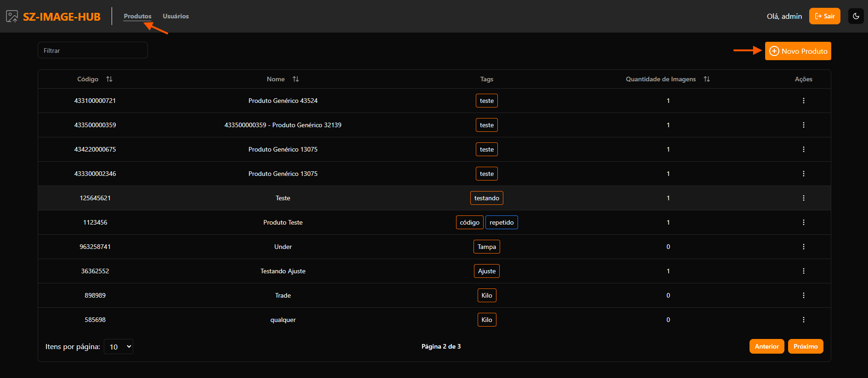Open actions menu for Trade row
The width and height of the screenshot is (868, 378).
point(803,295)
